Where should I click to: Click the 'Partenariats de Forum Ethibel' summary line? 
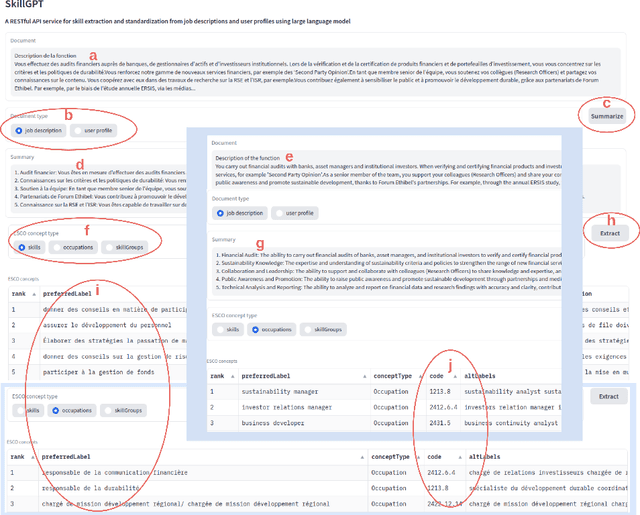[x=100, y=197]
